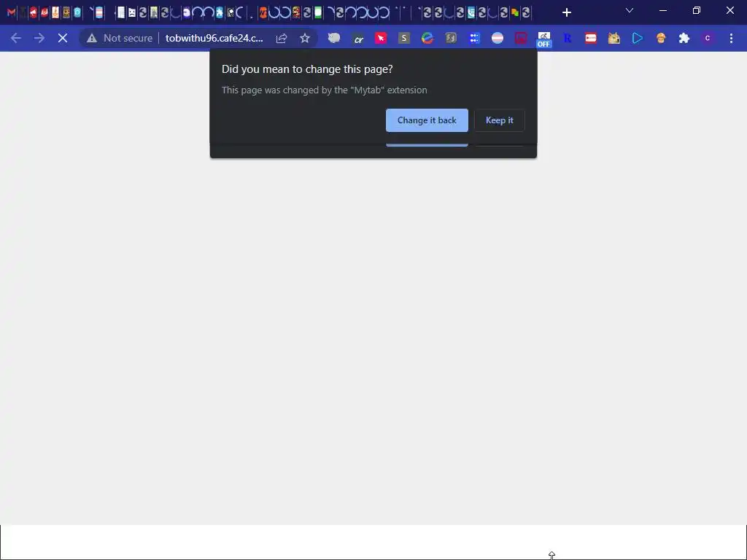The image size is (747, 560).
Task: Open the gray 'S' extension icon
Action: pos(404,38)
